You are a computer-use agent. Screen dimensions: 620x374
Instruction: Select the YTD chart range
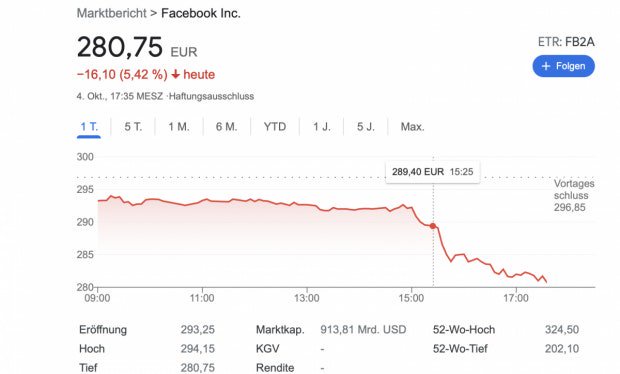click(275, 127)
